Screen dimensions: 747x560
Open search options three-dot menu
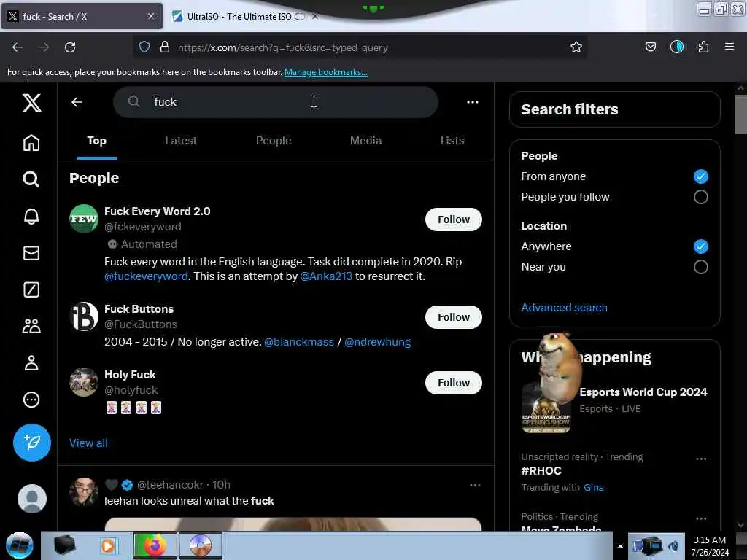point(473,102)
